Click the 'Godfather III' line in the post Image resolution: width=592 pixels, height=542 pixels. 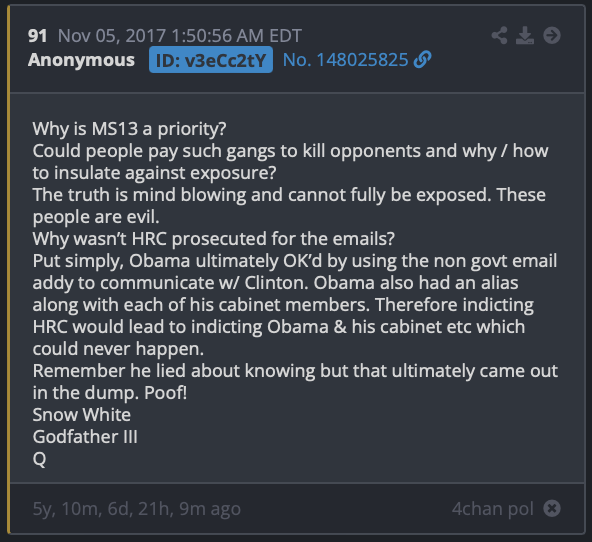click(x=85, y=436)
